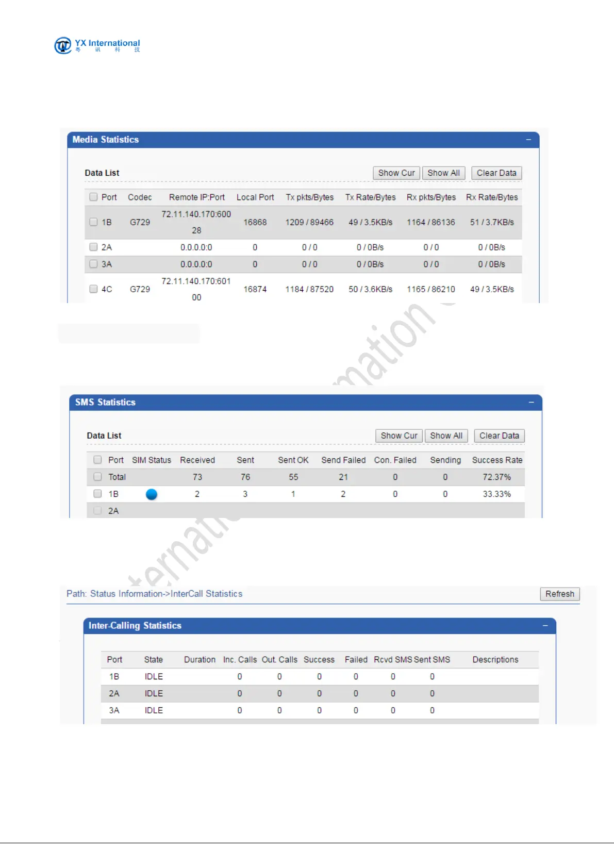Image resolution: width=614 pixels, height=868 pixels.
Task: Check the Total row in SMS Statistics
Action: [97, 477]
